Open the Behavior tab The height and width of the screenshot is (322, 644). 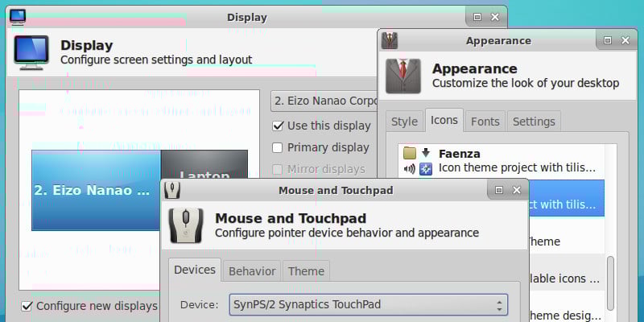pyautogui.click(x=252, y=271)
